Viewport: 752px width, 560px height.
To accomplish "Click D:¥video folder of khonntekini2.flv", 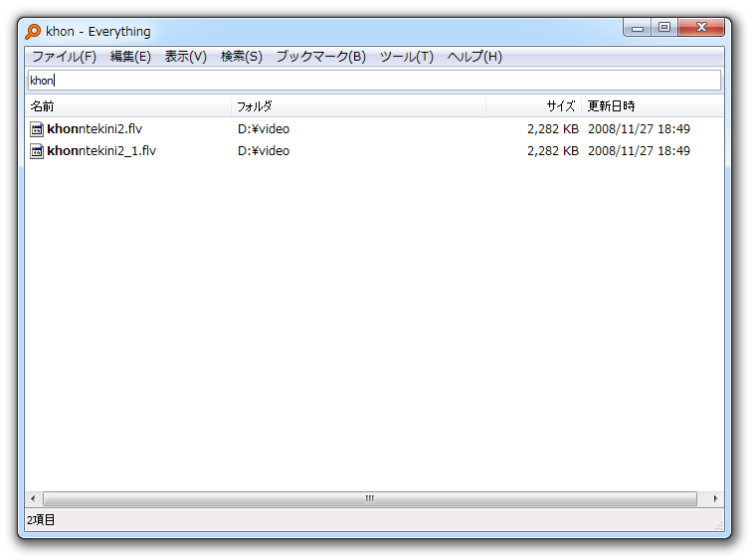I will [264, 129].
